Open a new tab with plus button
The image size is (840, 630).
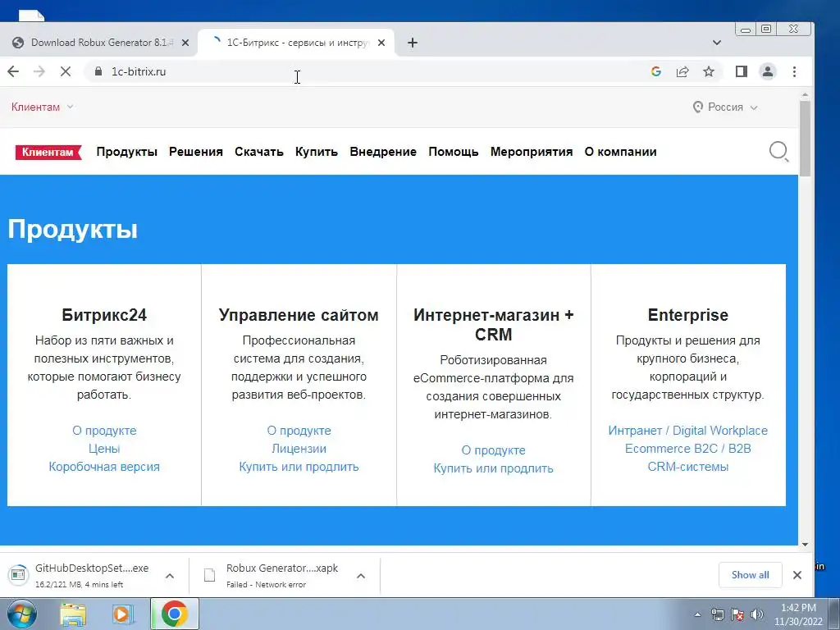pos(413,43)
